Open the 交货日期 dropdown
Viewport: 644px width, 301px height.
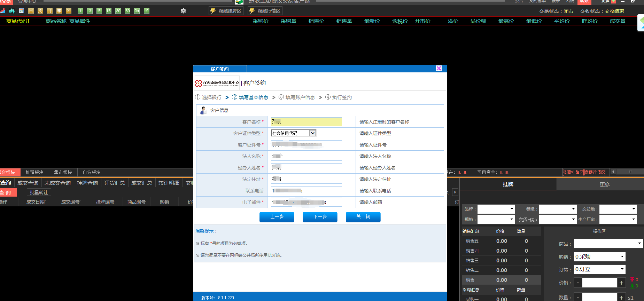[x=558, y=220]
